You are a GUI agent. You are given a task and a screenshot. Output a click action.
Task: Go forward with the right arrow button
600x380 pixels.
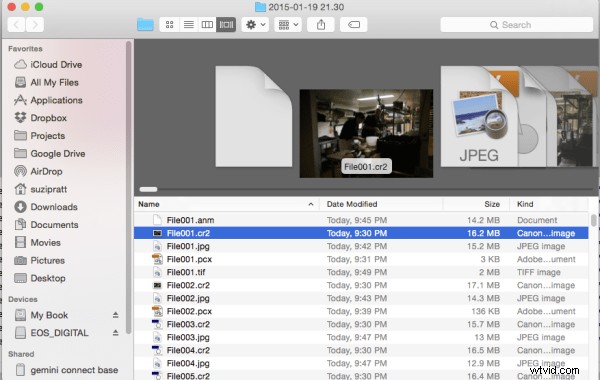click(x=35, y=25)
